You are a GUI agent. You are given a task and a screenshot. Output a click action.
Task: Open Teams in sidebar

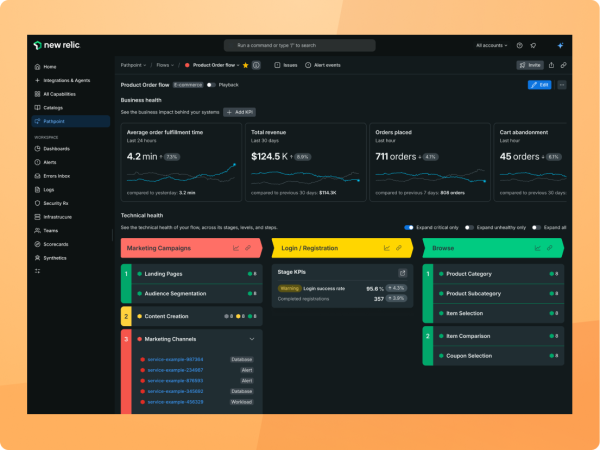tap(71, 230)
